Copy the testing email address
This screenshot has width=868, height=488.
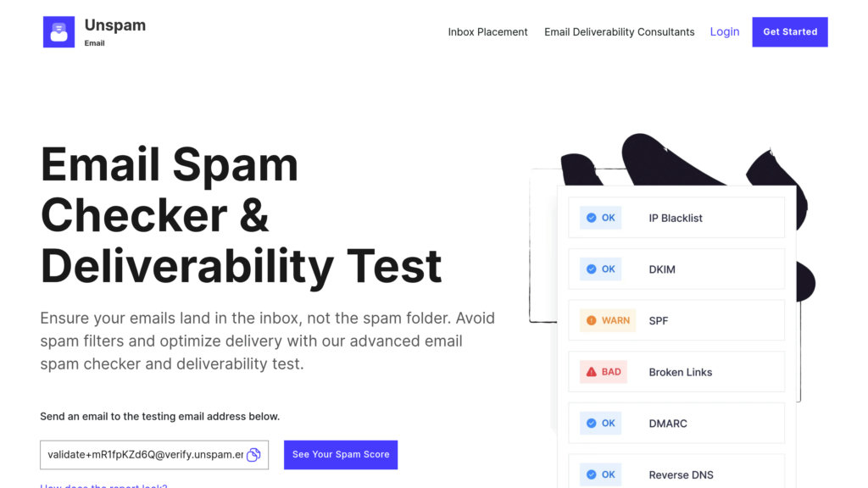[x=253, y=455]
